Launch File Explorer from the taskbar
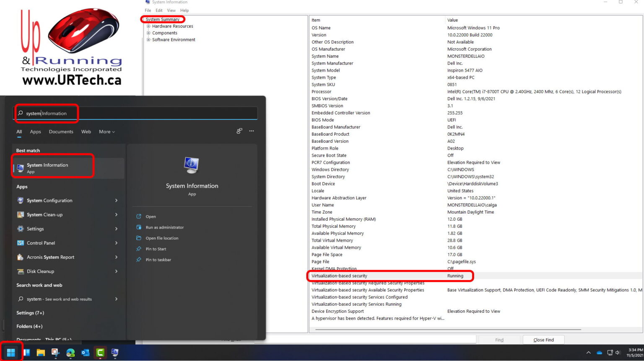Image resolution: width=644 pixels, height=361 pixels. point(40,352)
